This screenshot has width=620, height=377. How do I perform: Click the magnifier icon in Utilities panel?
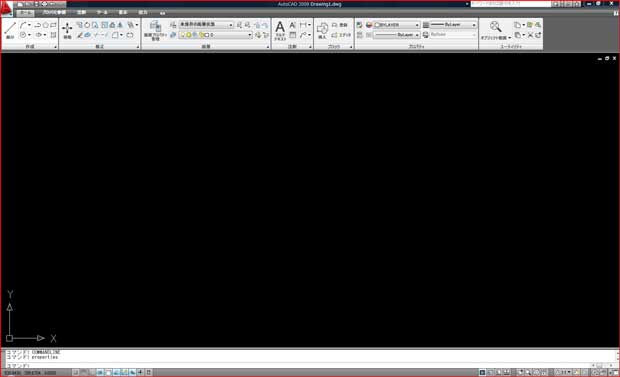pos(495,27)
